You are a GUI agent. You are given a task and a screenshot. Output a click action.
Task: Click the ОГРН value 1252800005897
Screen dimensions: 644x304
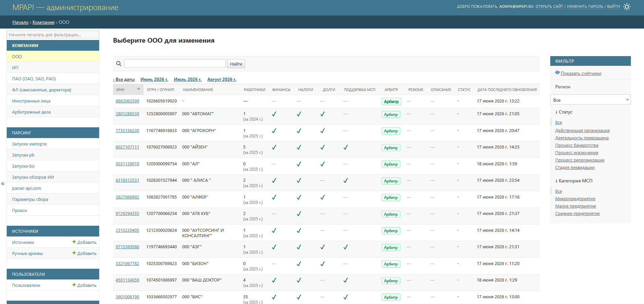(x=161, y=114)
